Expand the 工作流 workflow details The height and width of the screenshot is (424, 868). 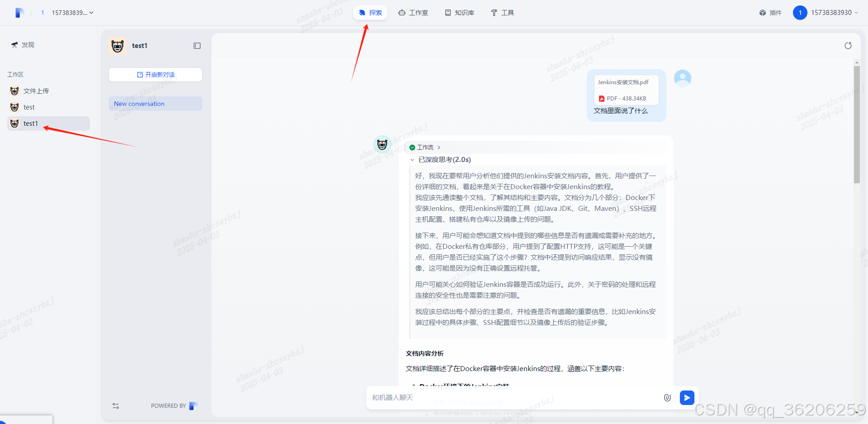425,148
